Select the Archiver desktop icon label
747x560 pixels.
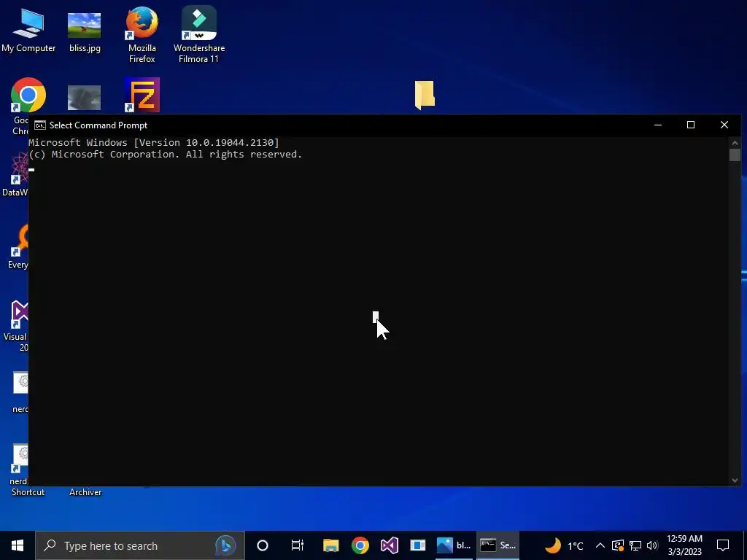pyautogui.click(x=85, y=492)
